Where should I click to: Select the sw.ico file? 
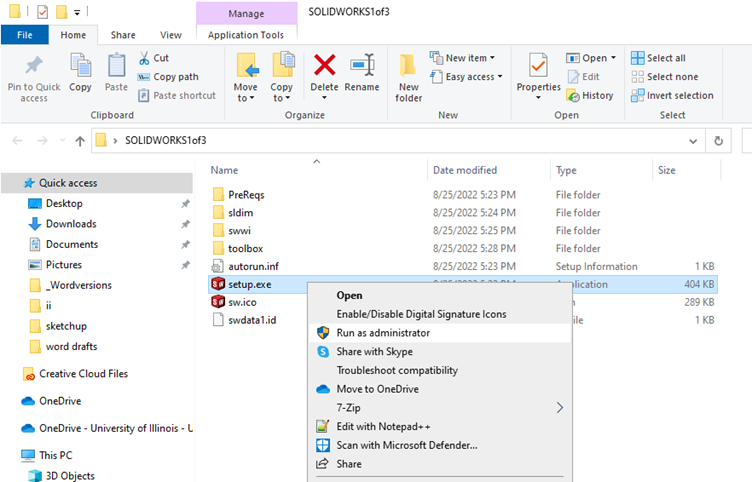point(242,302)
